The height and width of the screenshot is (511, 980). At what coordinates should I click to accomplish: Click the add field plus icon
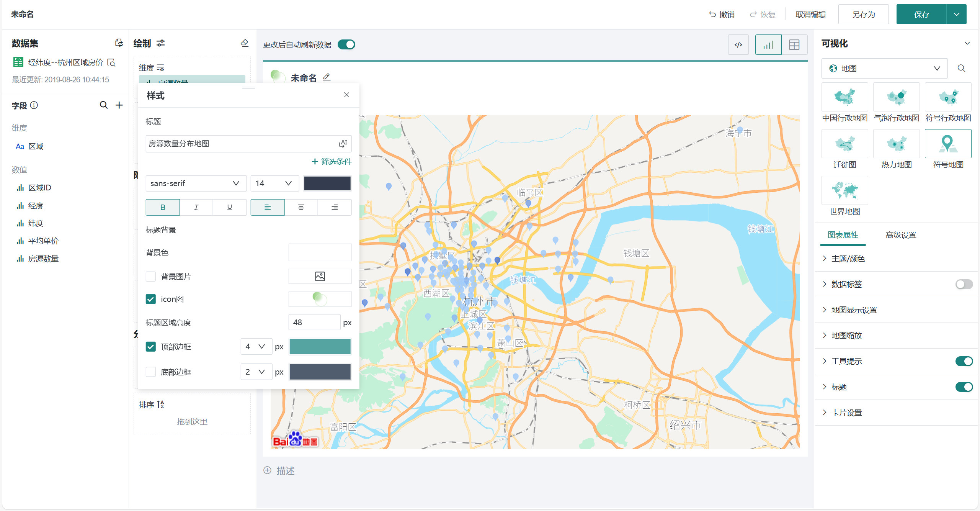[x=119, y=105]
